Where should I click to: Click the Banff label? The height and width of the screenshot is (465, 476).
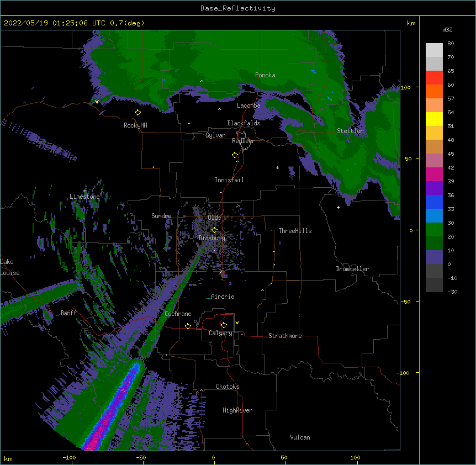68,313
